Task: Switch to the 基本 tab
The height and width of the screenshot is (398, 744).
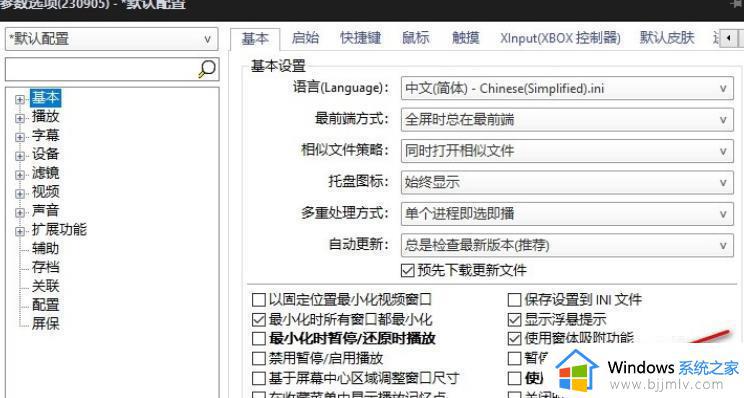Action: (x=255, y=38)
